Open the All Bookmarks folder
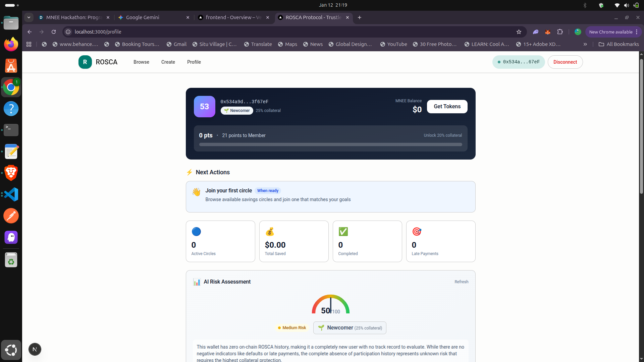 click(619, 44)
